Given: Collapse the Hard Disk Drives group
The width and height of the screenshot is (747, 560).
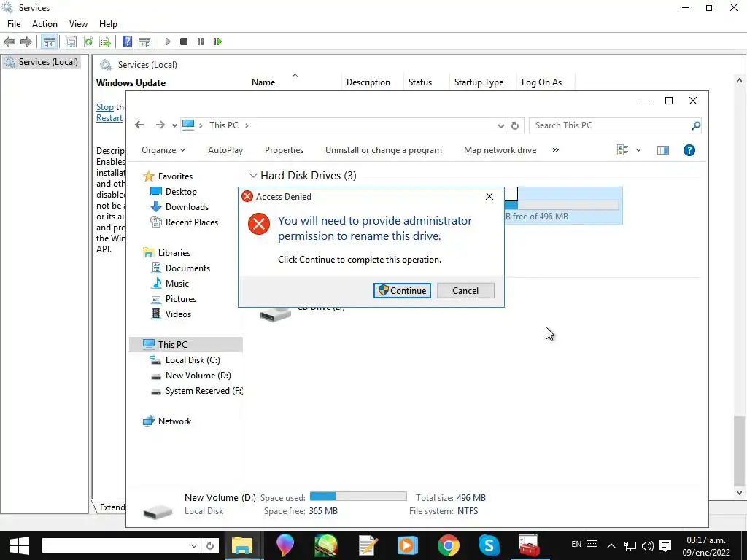Looking at the screenshot, I should point(253,176).
